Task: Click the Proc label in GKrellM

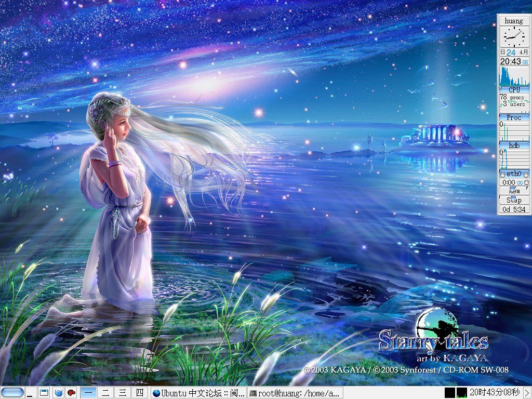Action: pyautogui.click(x=514, y=118)
